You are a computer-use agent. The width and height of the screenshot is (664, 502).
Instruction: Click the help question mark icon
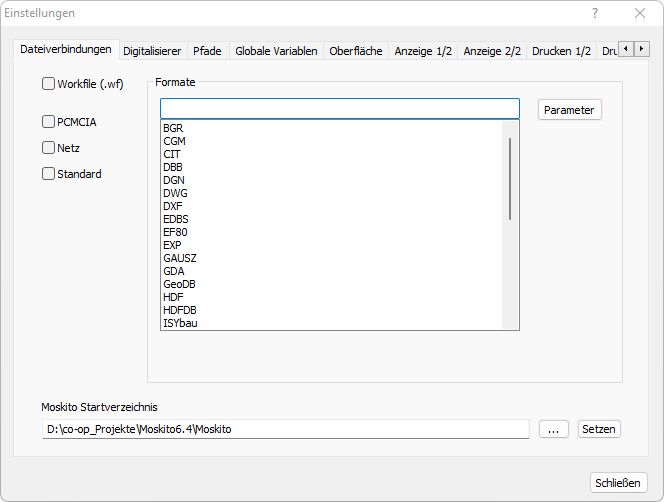[x=595, y=14]
